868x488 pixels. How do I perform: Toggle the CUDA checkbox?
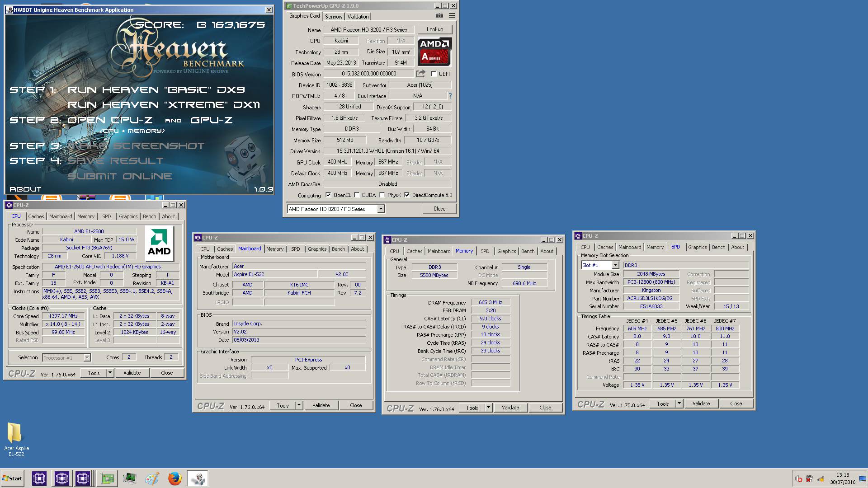[357, 195]
